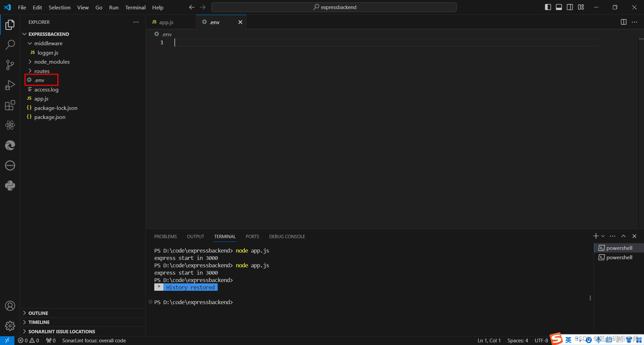Click the ports forwarded status indicator

[x=51, y=340]
